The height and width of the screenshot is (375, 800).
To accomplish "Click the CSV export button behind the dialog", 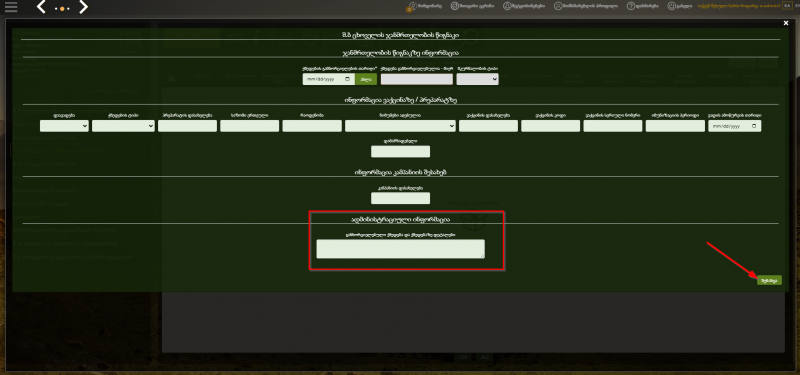I will (464, 357).
